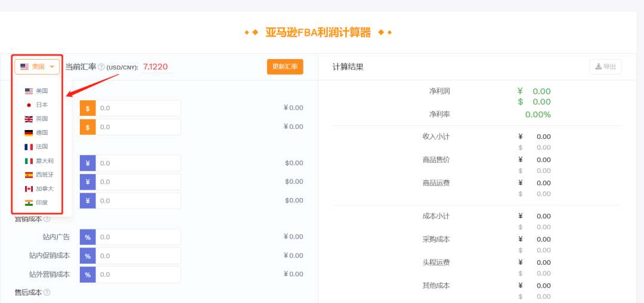The height and width of the screenshot is (303, 644).
Task: Click the 亚马逊FBA利润计算器 page title
Action: click(x=318, y=32)
